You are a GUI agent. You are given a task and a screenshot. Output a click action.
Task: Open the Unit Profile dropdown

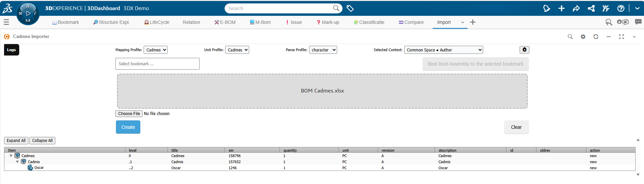click(237, 50)
